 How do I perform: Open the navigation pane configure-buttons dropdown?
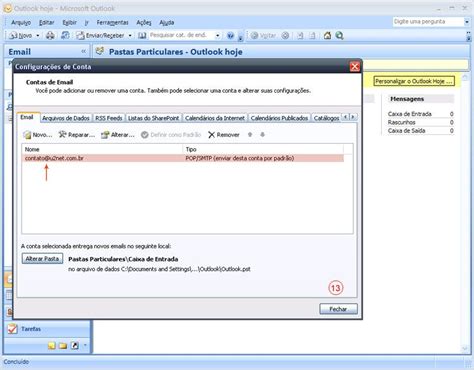pos(85,345)
